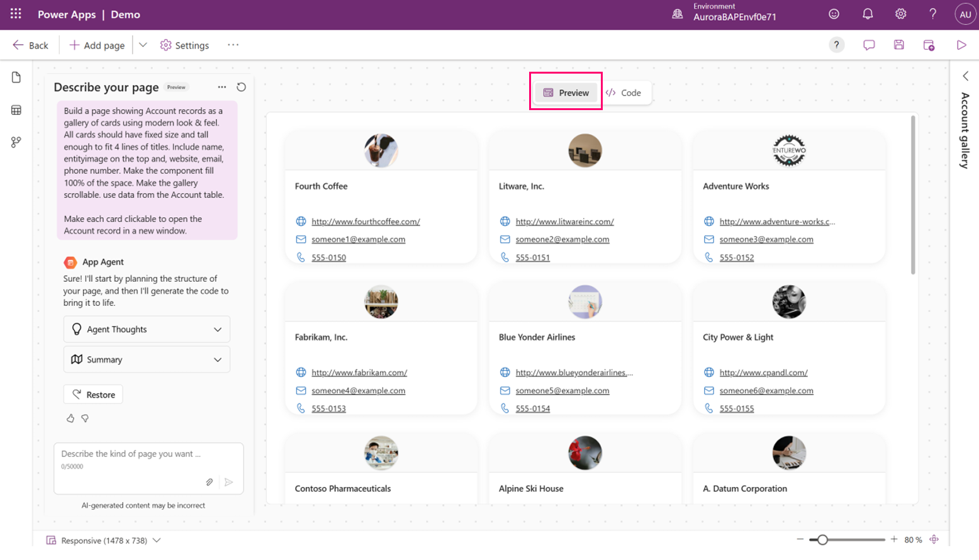This screenshot has width=979, height=560.
Task: Open the comments icon in toolbar
Action: click(x=869, y=45)
